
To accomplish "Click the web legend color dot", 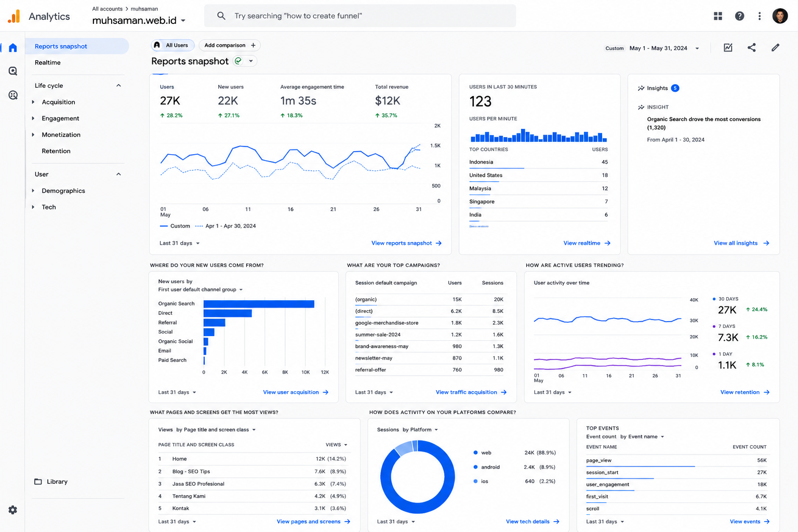I will coord(475,453).
